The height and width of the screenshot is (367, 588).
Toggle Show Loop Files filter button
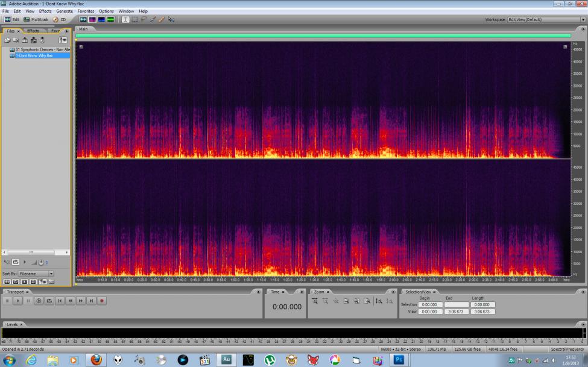[16, 281]
